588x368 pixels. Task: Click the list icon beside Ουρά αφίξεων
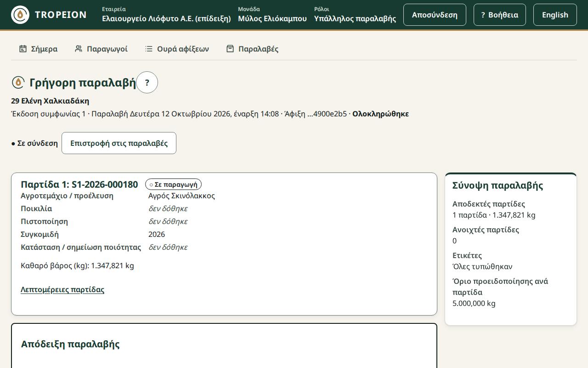pyautogui.click(x=149, y=49)
